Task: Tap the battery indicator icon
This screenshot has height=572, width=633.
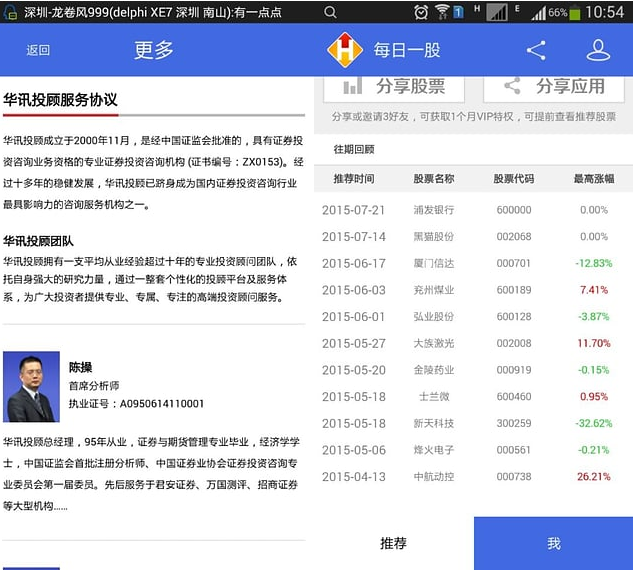Action: tap(575, 13)
